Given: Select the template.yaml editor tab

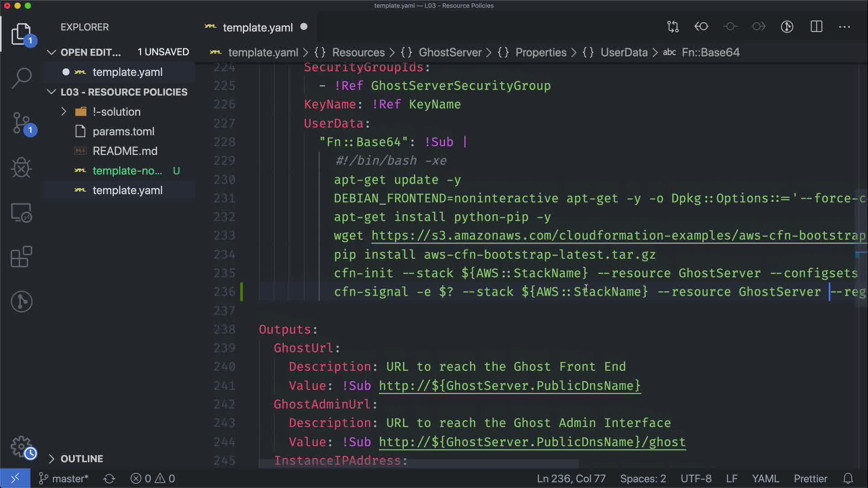Looking at the screenshot, I should [258, 28].
